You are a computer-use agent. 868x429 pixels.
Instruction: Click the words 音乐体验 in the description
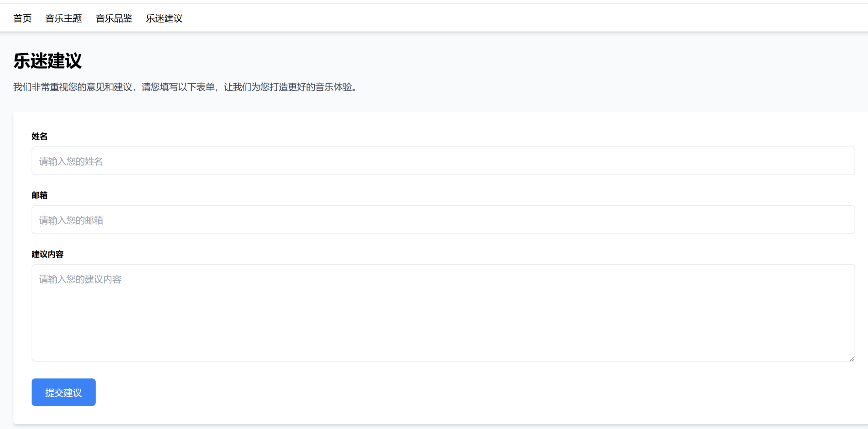(333, 87)
